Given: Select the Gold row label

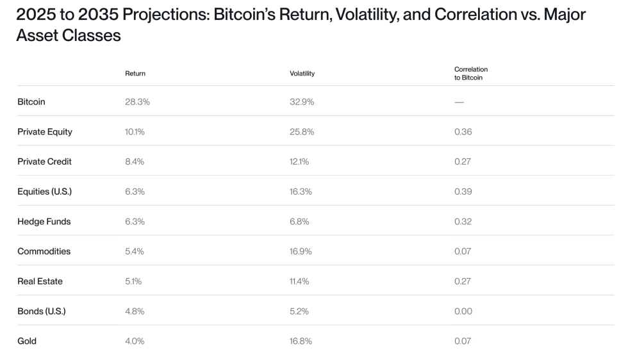Looking at the screenshot, I should [27, 341].
